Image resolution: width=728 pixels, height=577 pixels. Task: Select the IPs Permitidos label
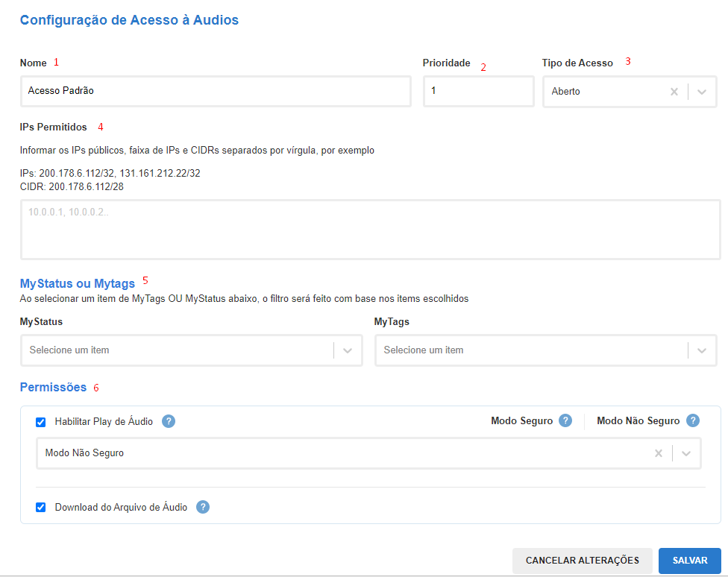point(54,127)
